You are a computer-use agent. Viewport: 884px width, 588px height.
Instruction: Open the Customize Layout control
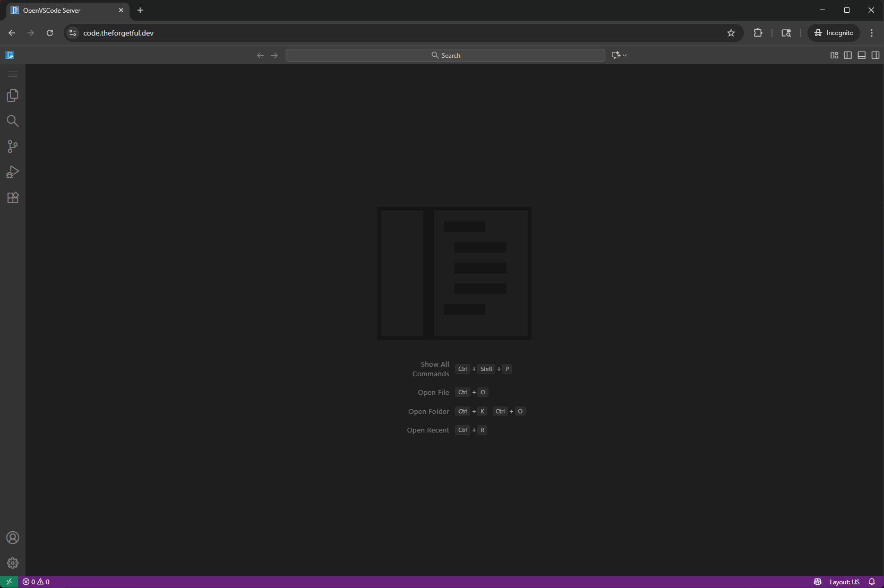tap(834, 55)
